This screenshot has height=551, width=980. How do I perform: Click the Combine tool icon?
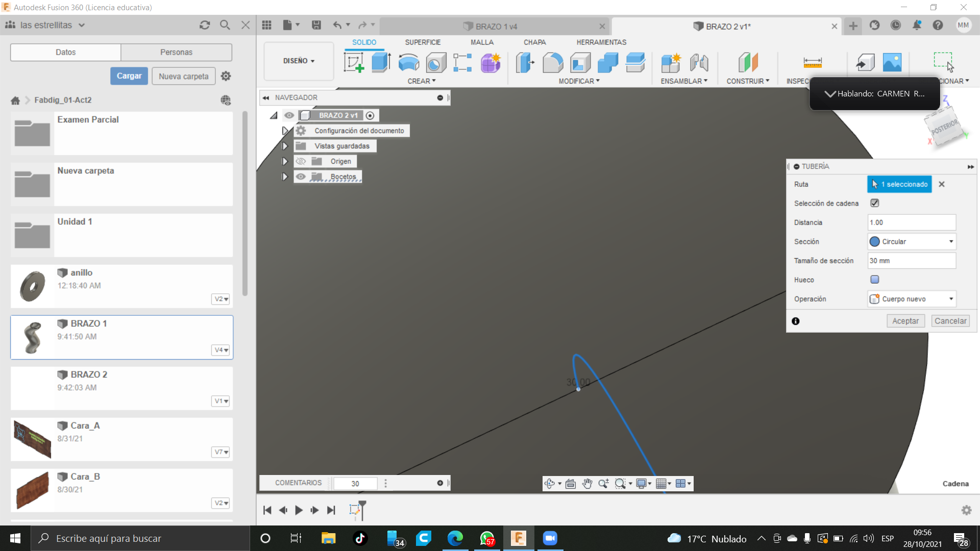pyautogui.click(x=608, y=63)
